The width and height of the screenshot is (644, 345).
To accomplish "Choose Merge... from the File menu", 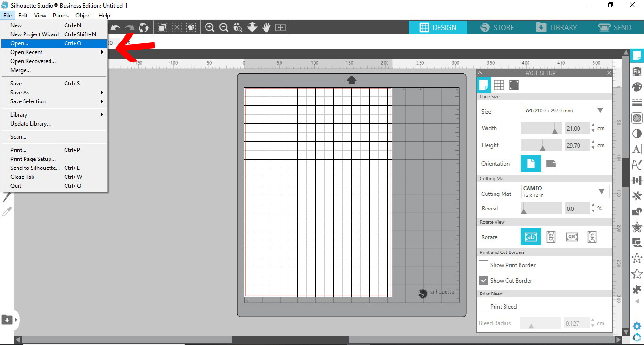I will [x=54, y=70].
